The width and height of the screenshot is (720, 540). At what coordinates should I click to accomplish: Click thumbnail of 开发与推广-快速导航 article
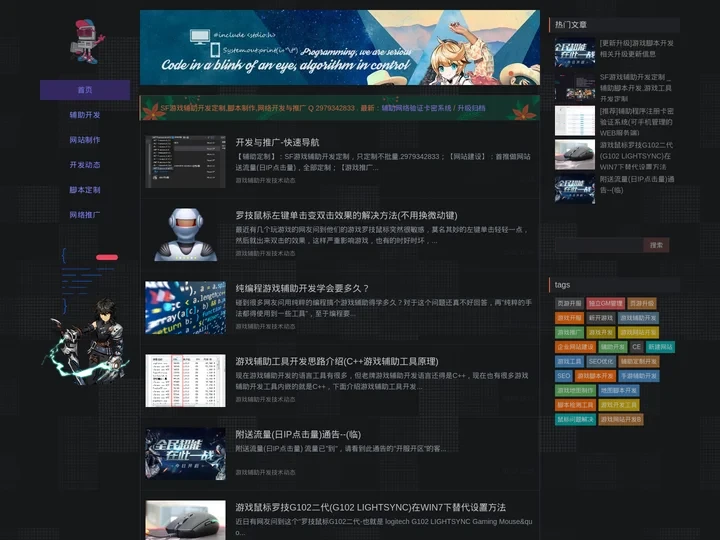[x=186, y=162]
